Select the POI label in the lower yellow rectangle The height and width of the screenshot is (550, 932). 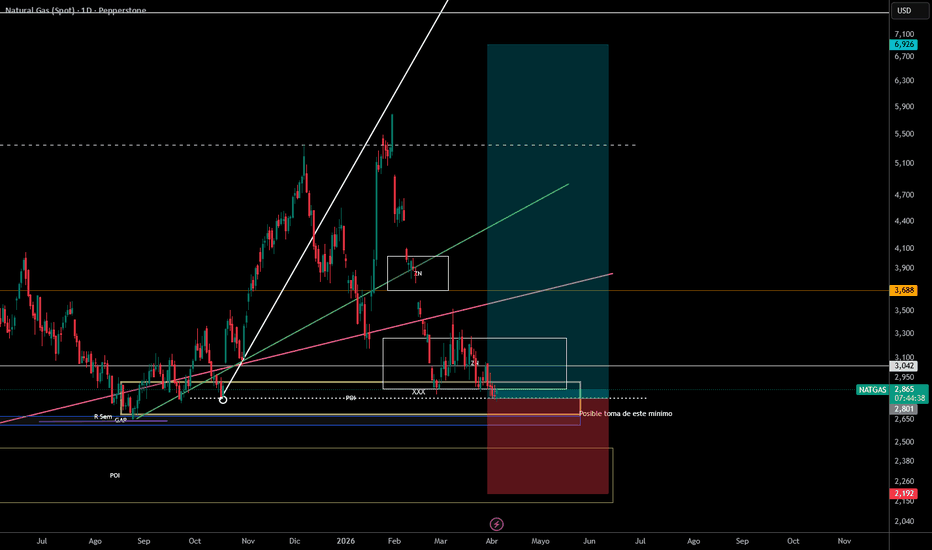click(x=115, y=476)
